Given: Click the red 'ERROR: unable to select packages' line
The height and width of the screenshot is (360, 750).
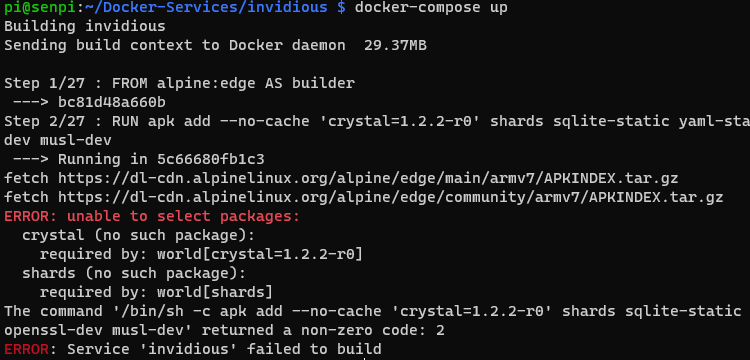Looking at the screenshot, I should coord(152,217).
